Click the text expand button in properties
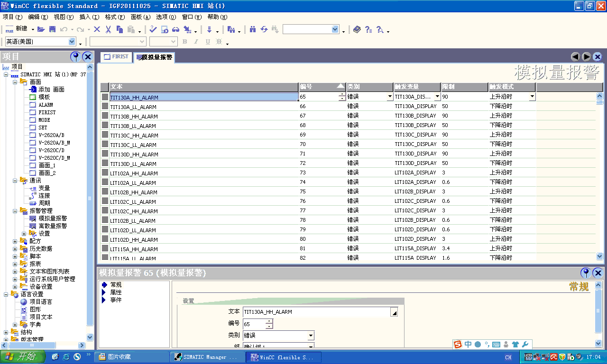Viewport: 607px width, 364px height. [x=394, y=312]
